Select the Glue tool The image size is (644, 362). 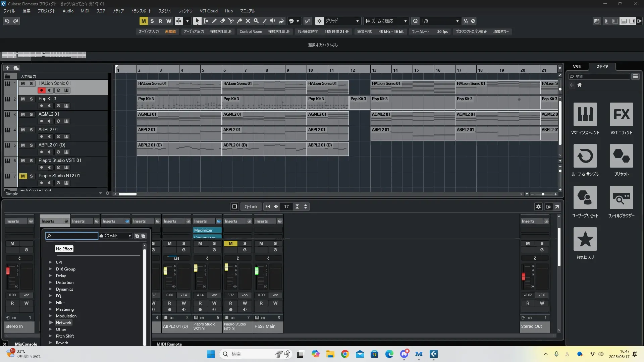(x=239, y=21)
